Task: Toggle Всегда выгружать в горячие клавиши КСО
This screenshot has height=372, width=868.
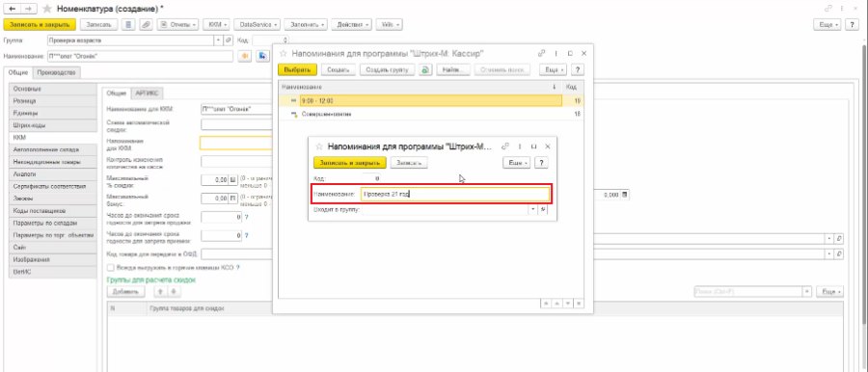Action: coord(110,267)
